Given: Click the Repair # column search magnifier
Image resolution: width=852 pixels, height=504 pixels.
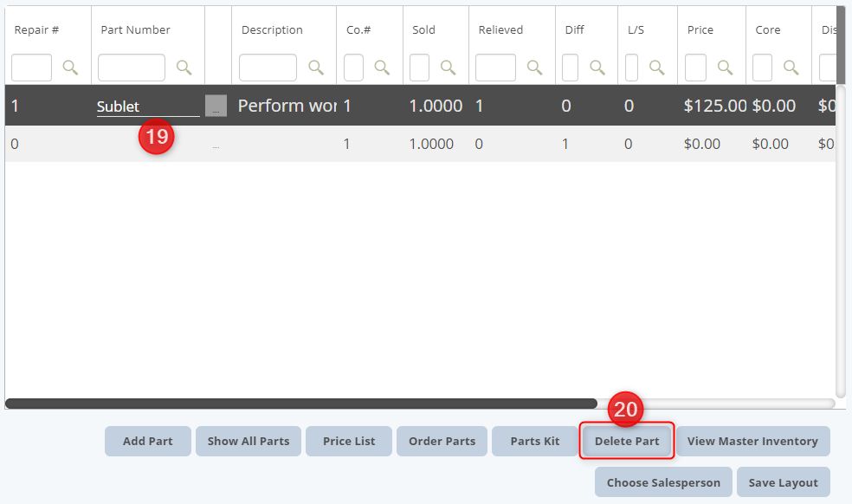Looking at the screenshot, I should [70, 68].
